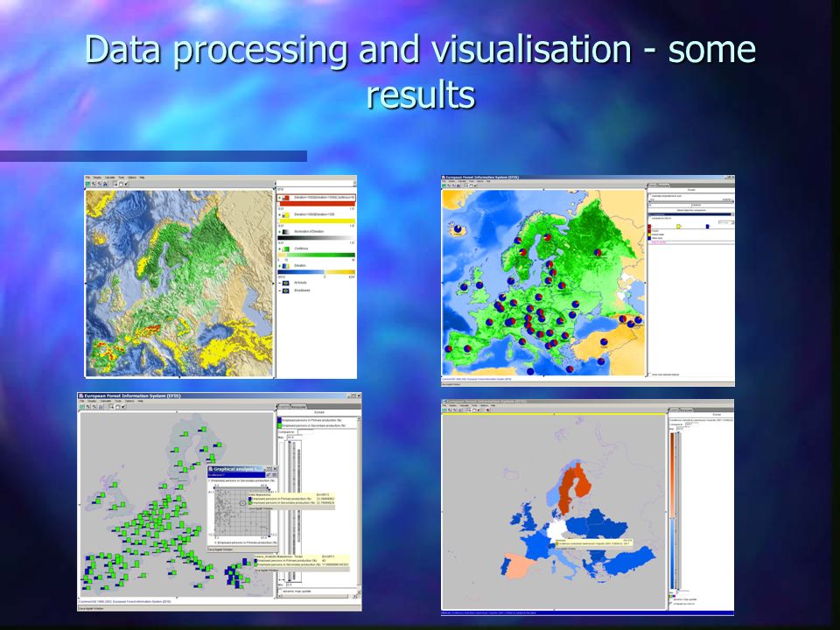The width and height of the screenshot is (840, 630).
Task: Switch to Manipulate tab in bar chart window
Action: tap(298, 407)
